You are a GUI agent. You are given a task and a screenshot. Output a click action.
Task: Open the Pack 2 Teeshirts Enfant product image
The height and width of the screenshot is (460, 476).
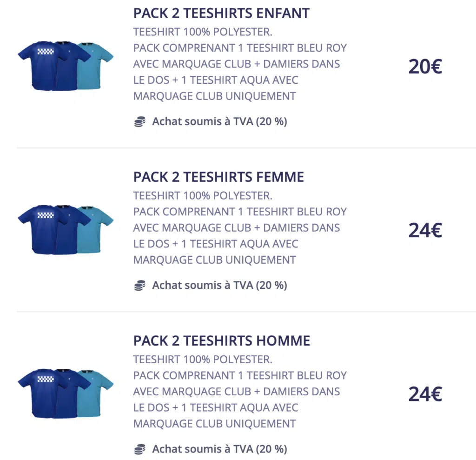click(66, 65)
